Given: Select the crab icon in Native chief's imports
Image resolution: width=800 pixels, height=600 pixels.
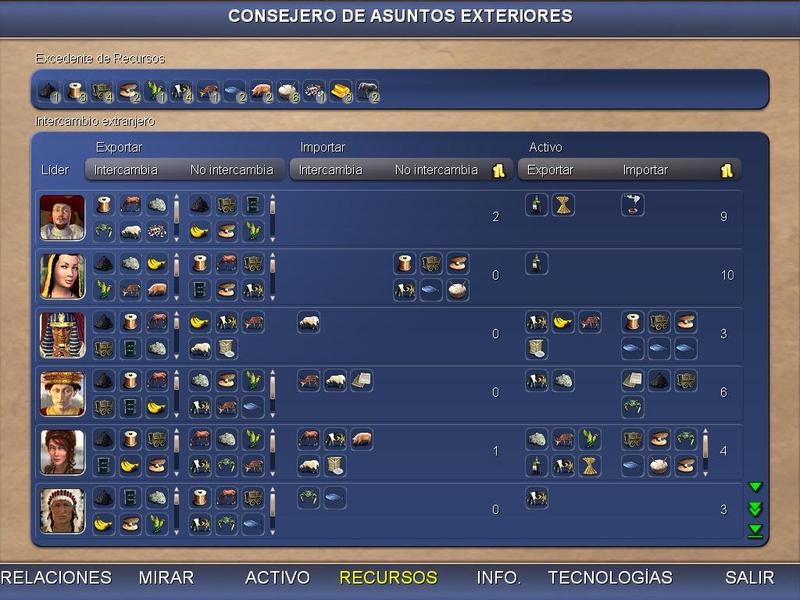Looking at the screenshot, I should [x=309, y=497].
